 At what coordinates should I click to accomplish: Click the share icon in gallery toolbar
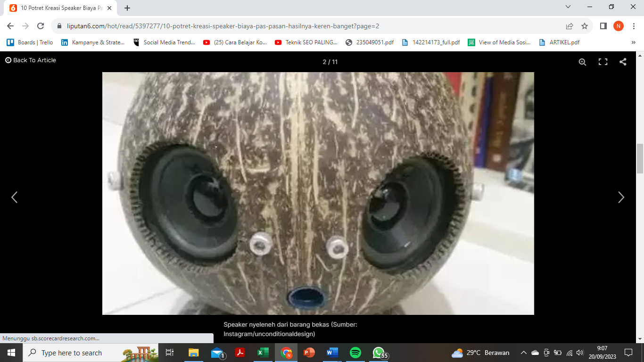point(623,62)
